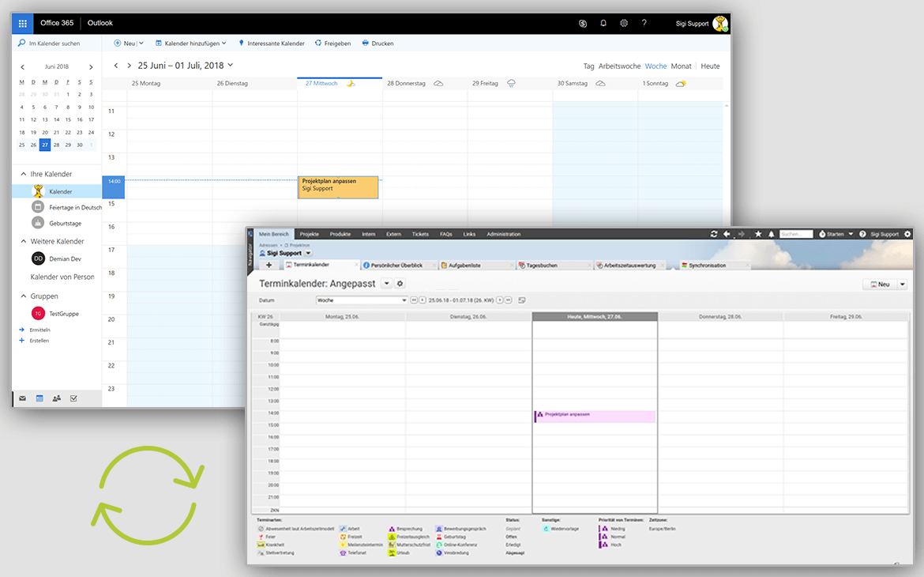
Task: Open Projektron help question mark
Action: coord(862,234)
